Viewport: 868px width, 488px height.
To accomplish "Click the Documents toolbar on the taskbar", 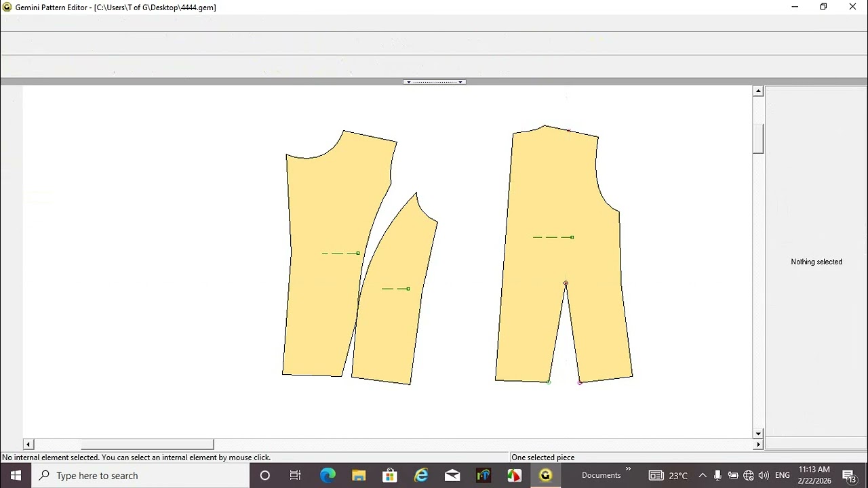I will [601, 475].
